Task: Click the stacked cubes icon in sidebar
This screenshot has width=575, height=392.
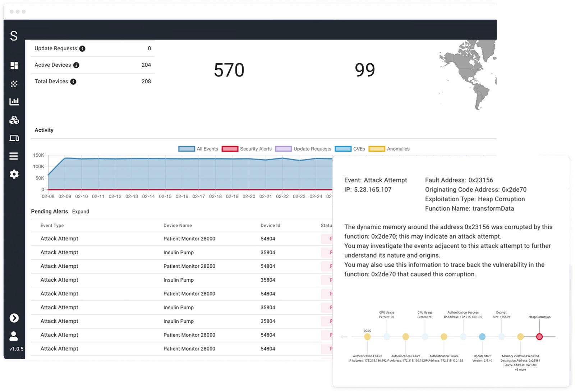Action: click(x=14, y=120)
